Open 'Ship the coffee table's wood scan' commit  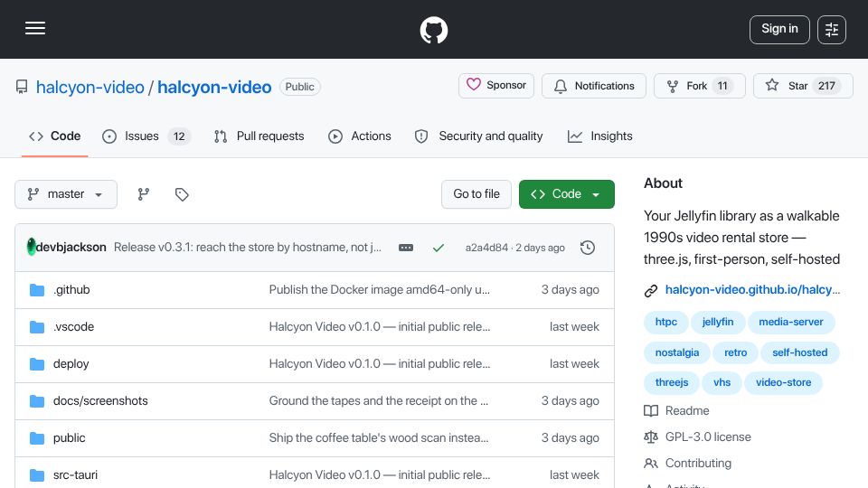point(379,438)
